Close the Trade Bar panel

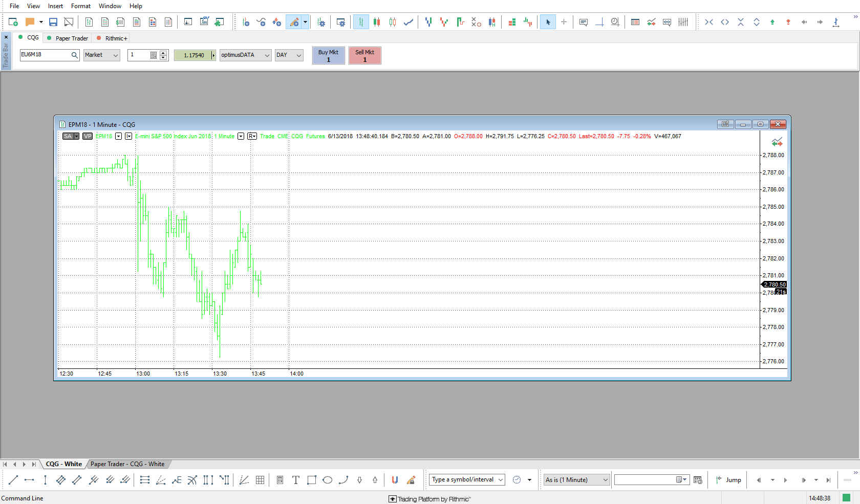(x=6, y=37)
